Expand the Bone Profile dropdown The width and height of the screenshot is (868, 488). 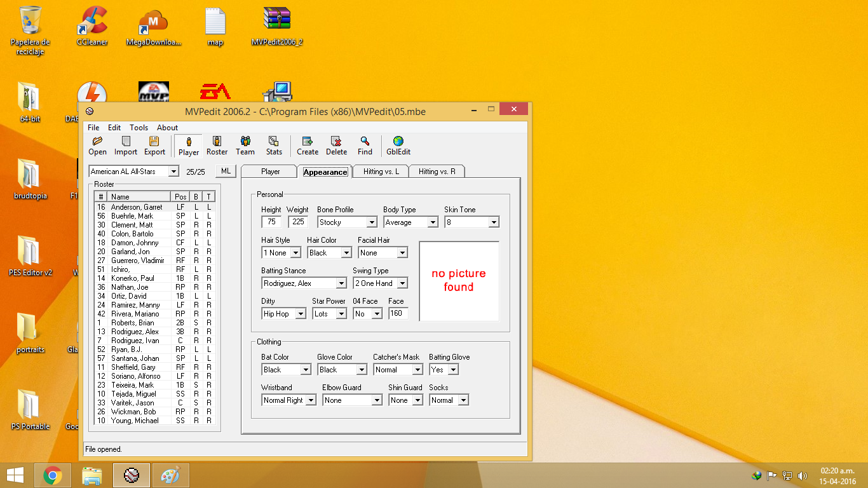click(x=372, y=222)
